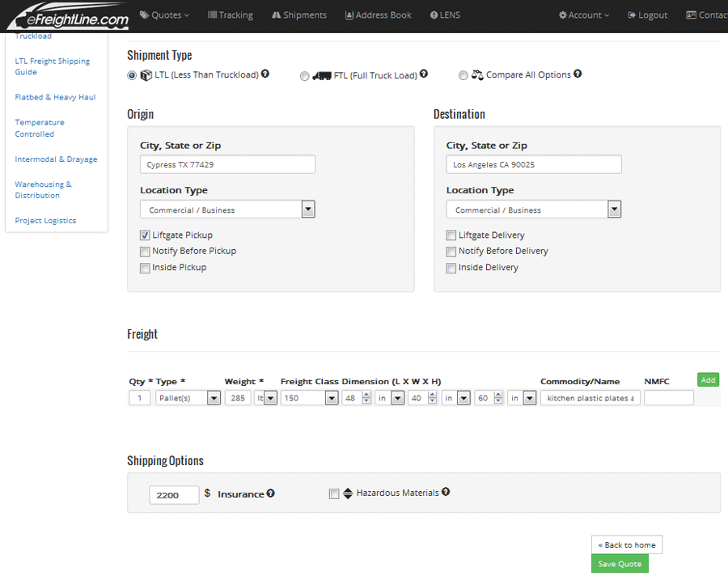The width and height of the screenshot is (728, 576).
Task: Open LTL Freight Shipping Guide link
Action: click(52, 66)
